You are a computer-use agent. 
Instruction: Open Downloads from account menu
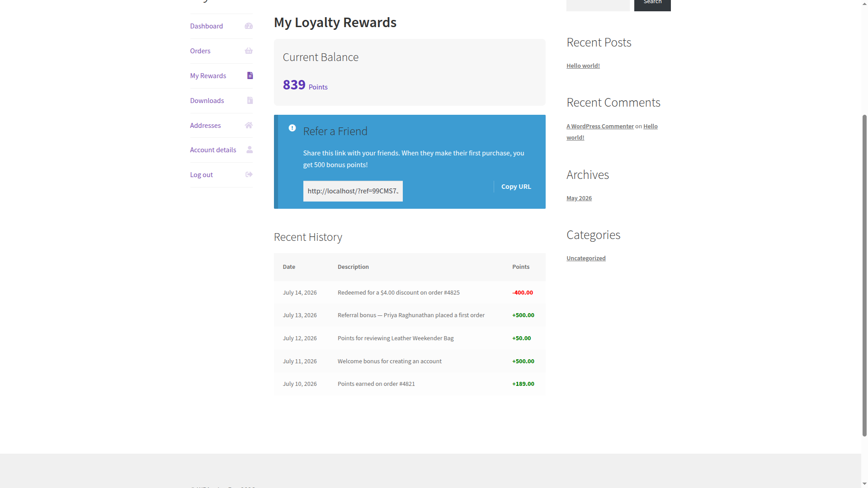tap(207, 101)
